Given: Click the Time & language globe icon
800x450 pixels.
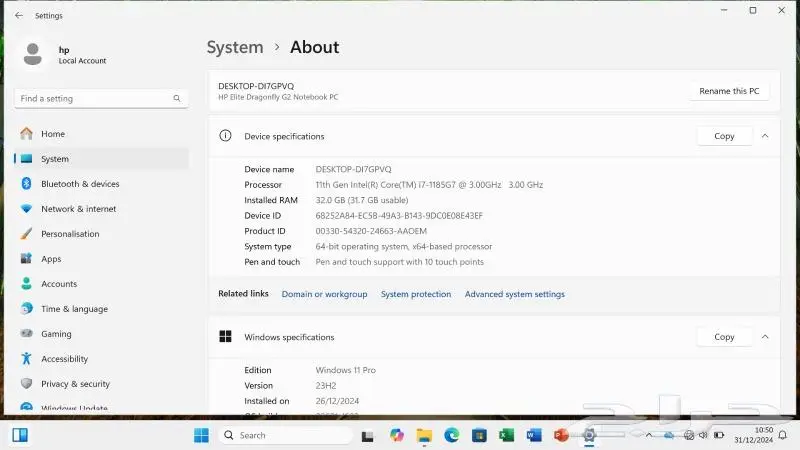Looking at the screenshot, I should (27, 309).
